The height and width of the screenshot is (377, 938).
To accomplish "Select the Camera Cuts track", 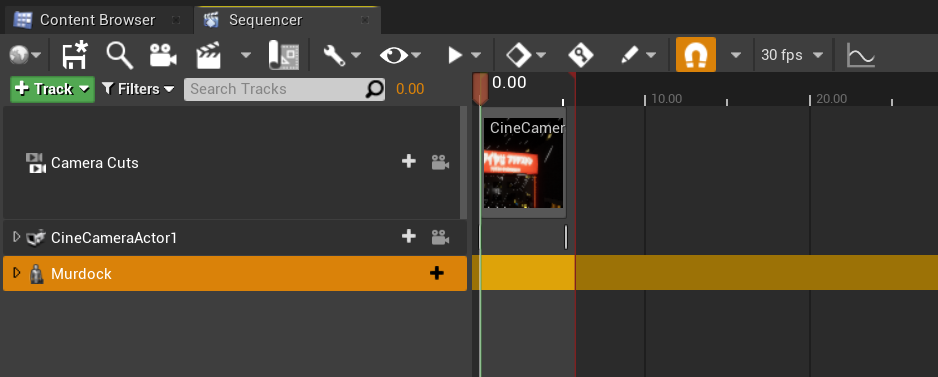I will (x=232, y=163).
